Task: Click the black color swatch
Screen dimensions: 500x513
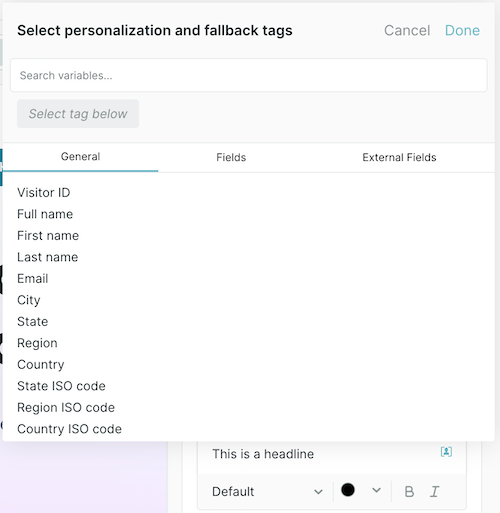Action: pos(348,490)
